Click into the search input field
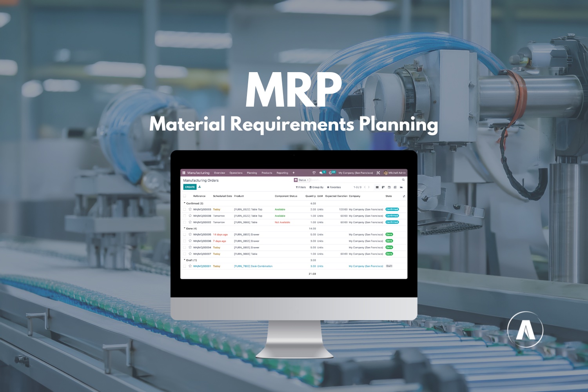This screenshot has height=392, width=588. [x=355, y=180]
